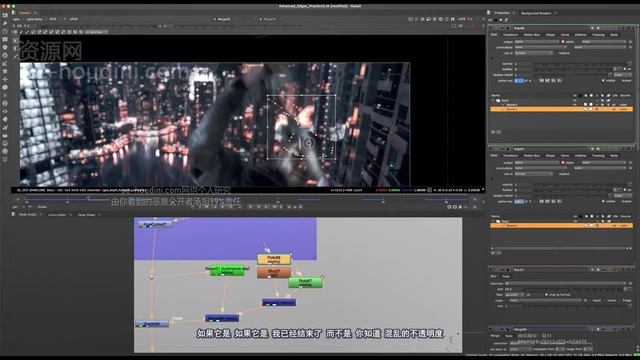Viewport: 640px width, 360px height.
Task: Open the filter dropdown in Blur27 panel
Action: coord(514,295)
